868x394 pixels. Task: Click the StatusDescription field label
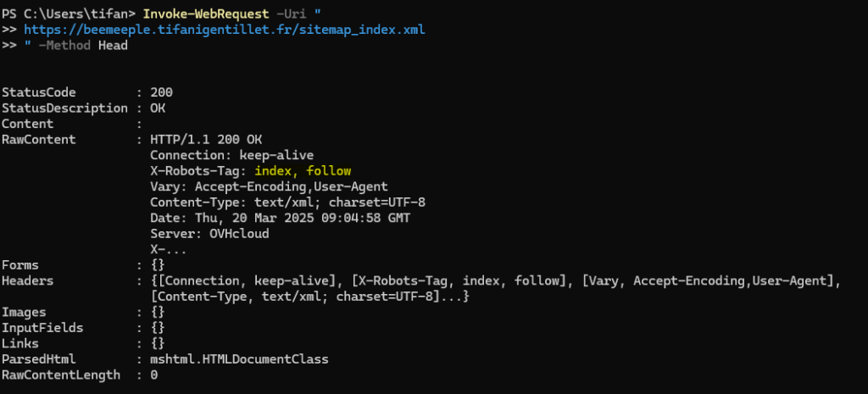[x=64, y=108]
